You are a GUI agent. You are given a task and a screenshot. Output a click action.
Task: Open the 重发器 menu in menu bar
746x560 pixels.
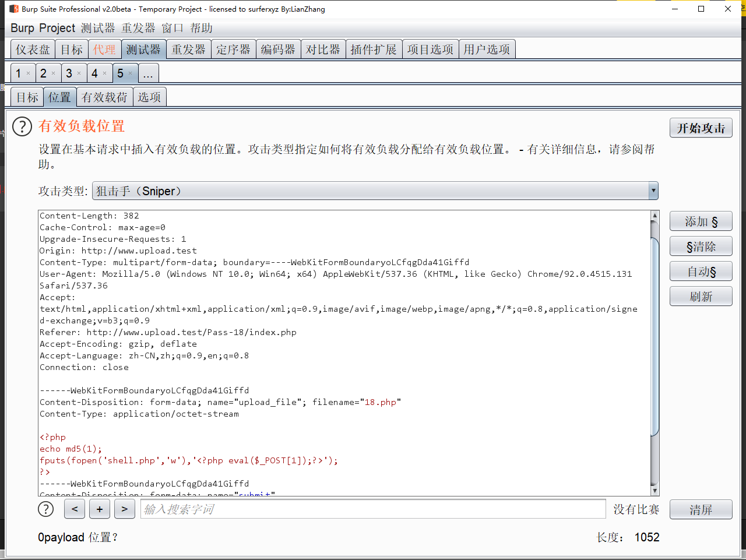click(x=138, y=28)
